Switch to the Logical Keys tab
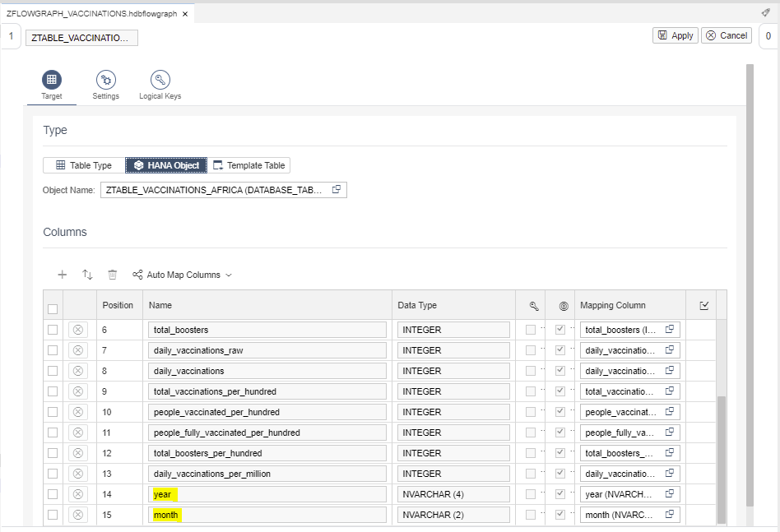 [160, 85]
